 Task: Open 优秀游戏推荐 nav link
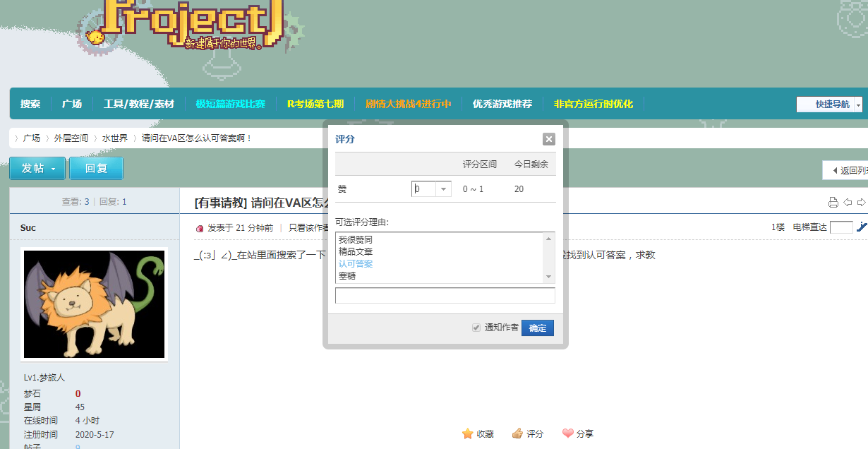pos(502,104)
